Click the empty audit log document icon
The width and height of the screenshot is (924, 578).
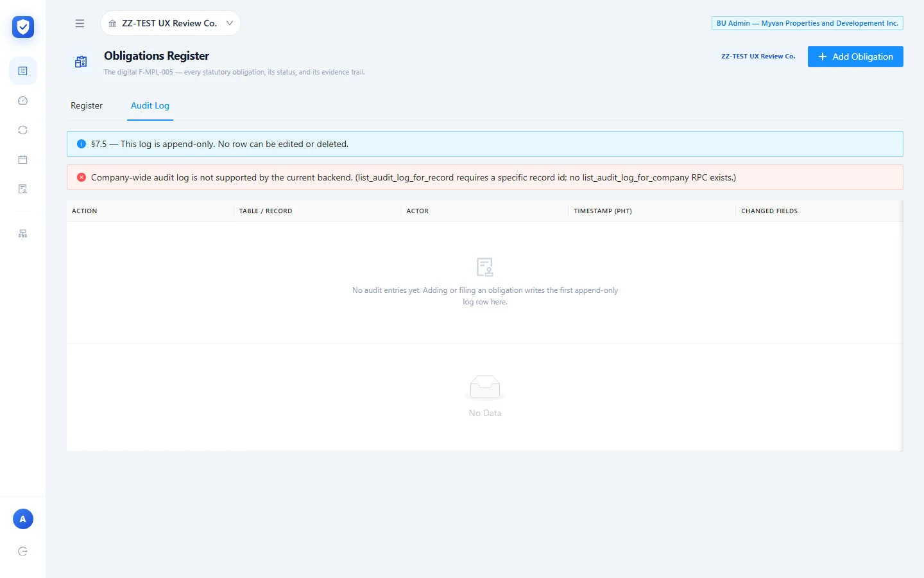coord(485,267)
